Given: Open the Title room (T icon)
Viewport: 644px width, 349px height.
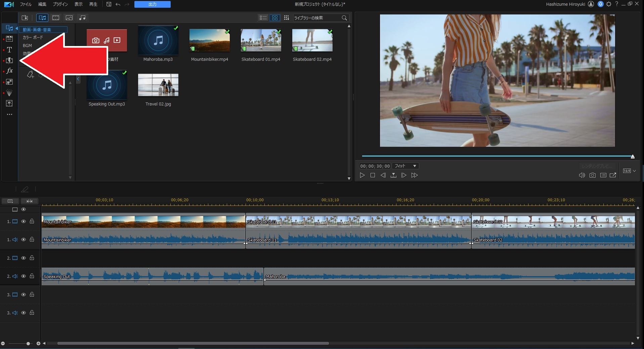Looking at the screenshot, I should pyautogui.click(x=9, y=50).
